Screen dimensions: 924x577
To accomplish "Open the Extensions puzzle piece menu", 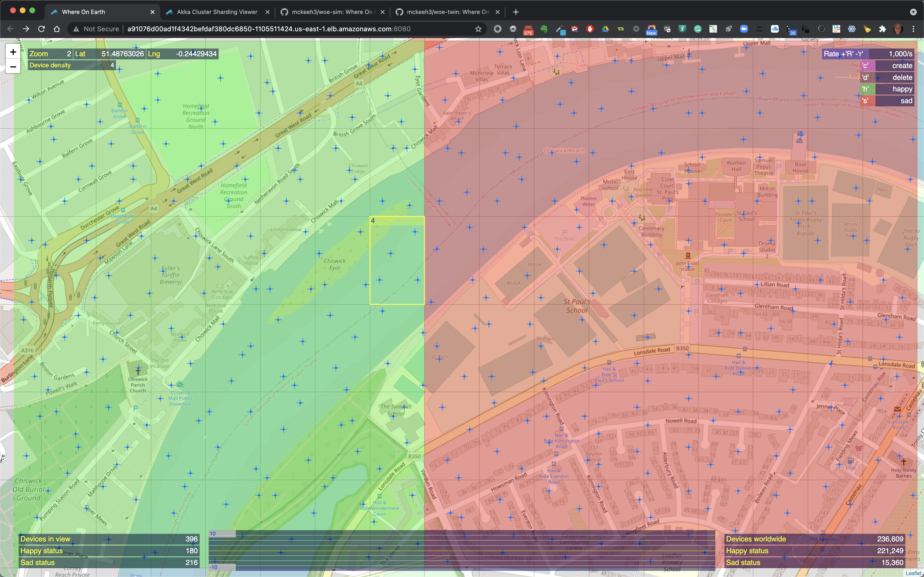I will (882, 29).
